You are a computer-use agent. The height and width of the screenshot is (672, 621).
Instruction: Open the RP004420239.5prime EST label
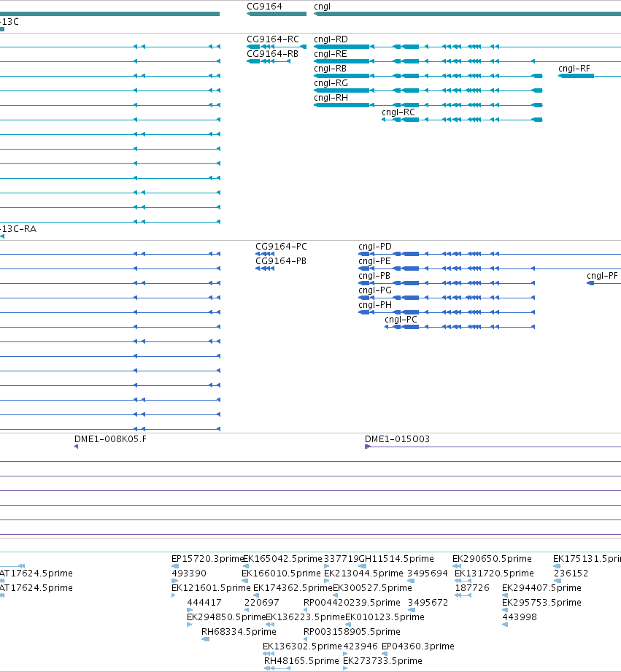[352, 602]
